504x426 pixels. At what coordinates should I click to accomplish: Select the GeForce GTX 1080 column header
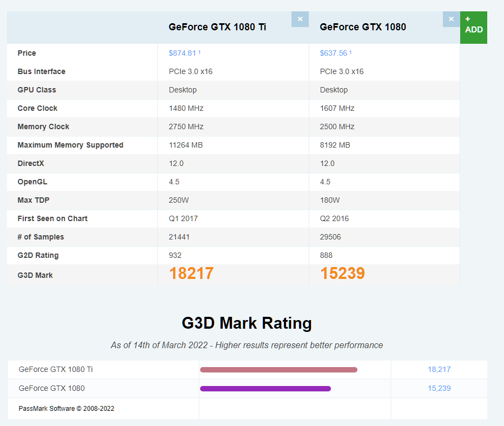click(363, 27)
